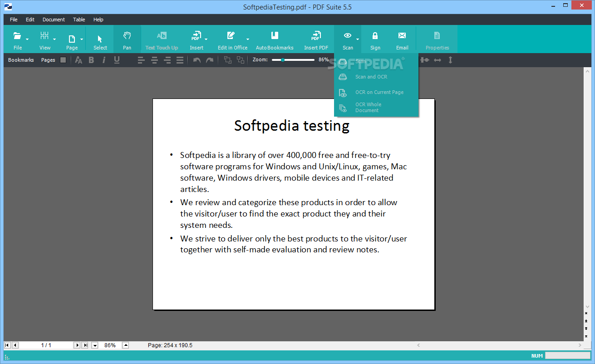The image size is (595, 364).
Task: Open the Edit menu
Action: point(30,20)
